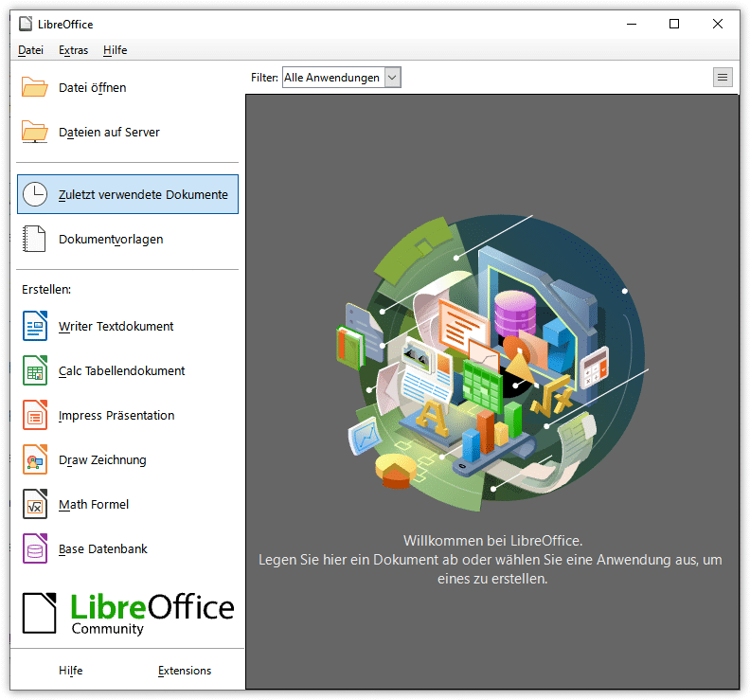Expand the Filter dropdown arrow
This screenshot has width=750, height=700.
(392, 78)
